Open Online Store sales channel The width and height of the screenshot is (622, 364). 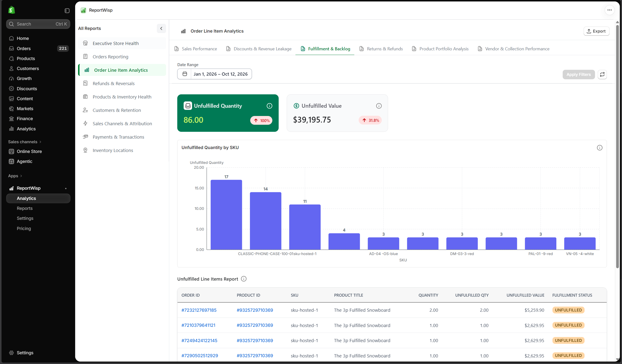tap(38, 151)
